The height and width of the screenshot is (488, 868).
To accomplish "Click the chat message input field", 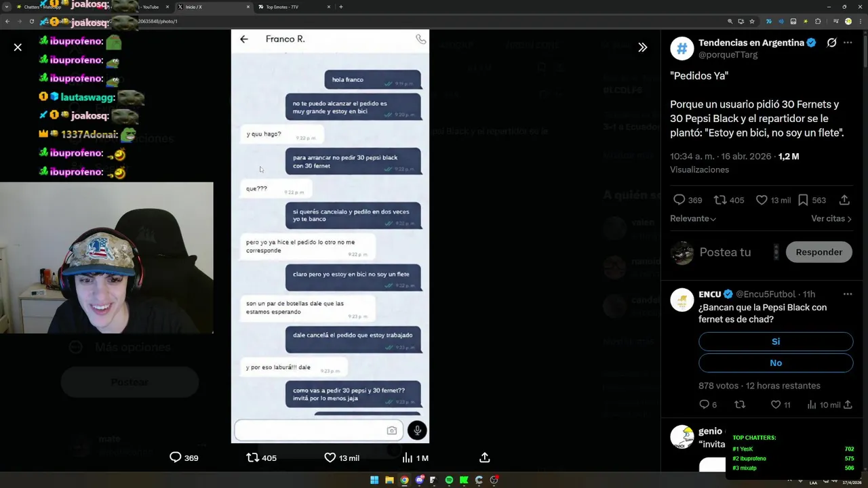I will pos(317,430).
